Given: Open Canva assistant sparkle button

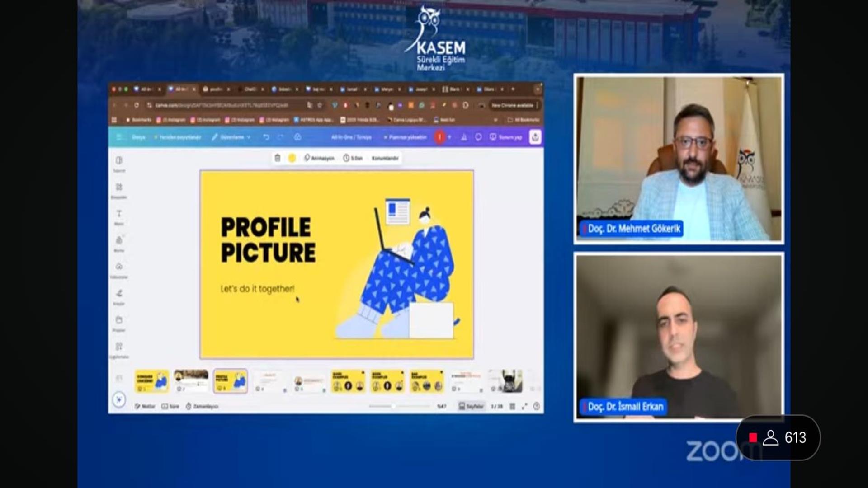Looking at the screenshot, I should [x=119, y=400].
